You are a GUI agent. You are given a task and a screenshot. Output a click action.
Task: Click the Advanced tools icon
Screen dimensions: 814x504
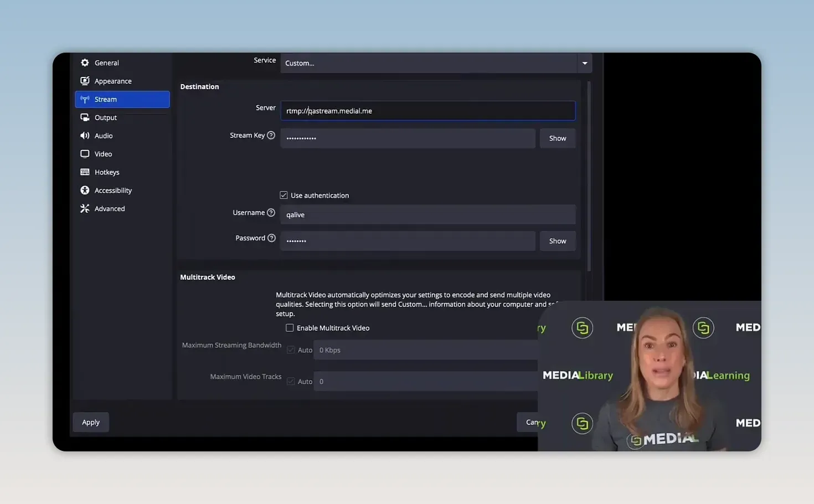coord(85,209)
